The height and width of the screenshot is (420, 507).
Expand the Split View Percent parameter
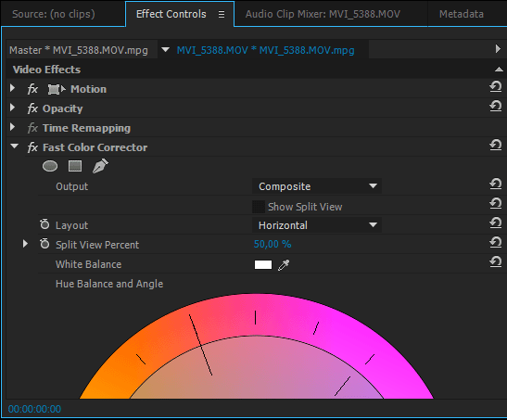tap(25, 244)
